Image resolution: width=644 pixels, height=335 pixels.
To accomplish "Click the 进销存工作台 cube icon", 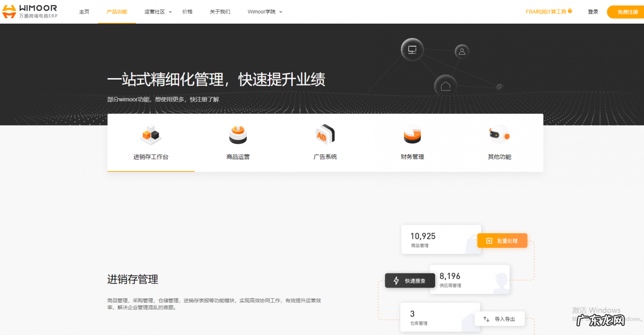I will (150, 135).
